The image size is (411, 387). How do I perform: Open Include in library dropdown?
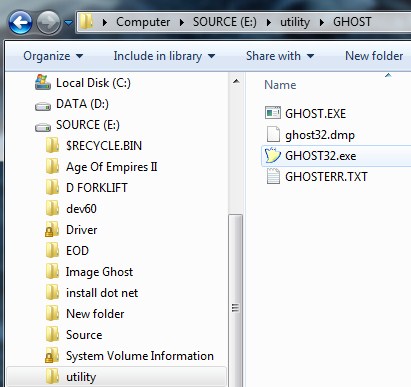pos(164,56)
